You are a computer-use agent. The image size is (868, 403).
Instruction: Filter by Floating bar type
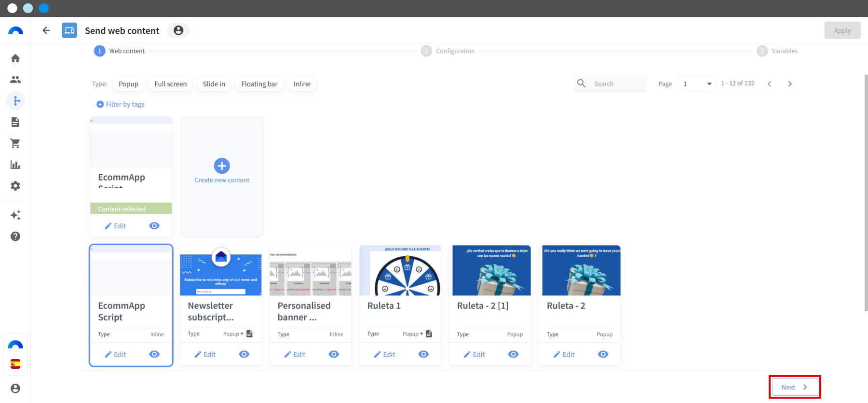click(259, 84)
